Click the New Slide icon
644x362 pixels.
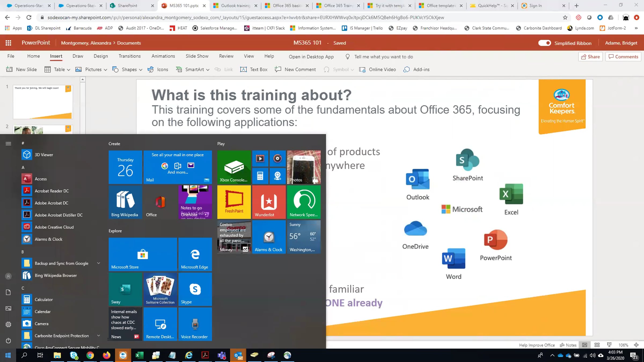click(9, 69)
